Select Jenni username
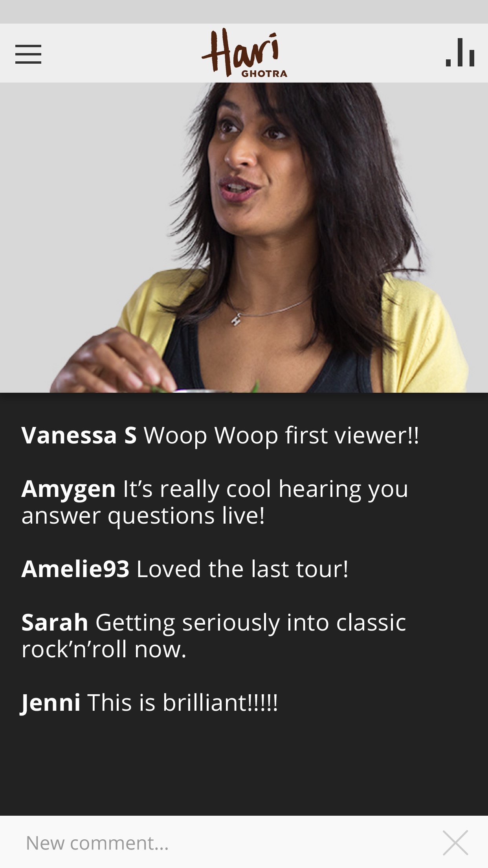 pyautogui.click(x=51, y=703)
